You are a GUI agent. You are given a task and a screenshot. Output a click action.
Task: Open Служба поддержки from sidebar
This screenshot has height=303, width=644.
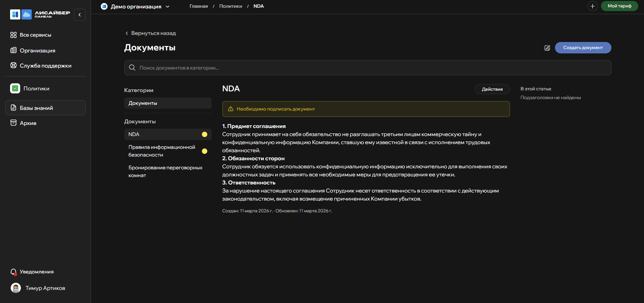(x=45, y=66)
